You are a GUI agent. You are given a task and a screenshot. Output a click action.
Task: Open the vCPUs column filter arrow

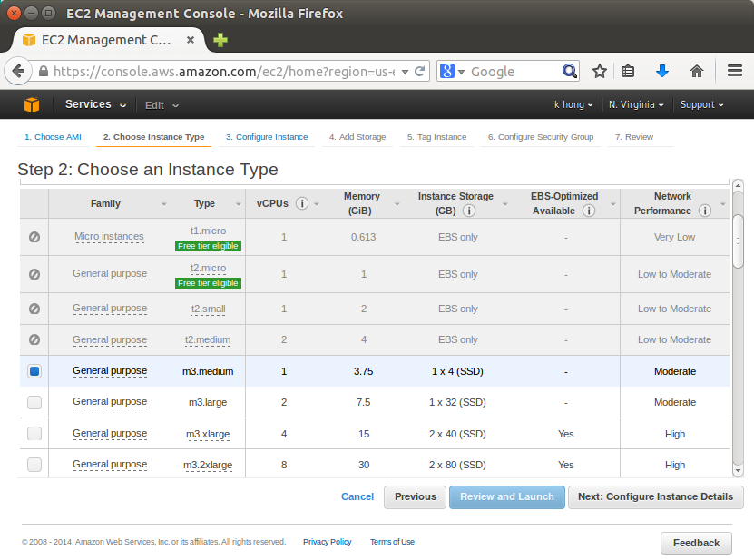317,204
